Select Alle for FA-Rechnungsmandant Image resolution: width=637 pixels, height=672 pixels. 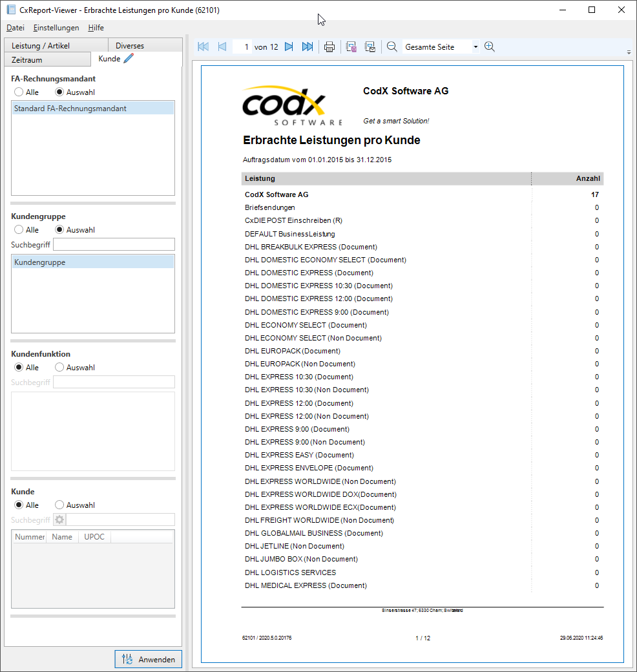pyautogui.click(x=26, y=92)
